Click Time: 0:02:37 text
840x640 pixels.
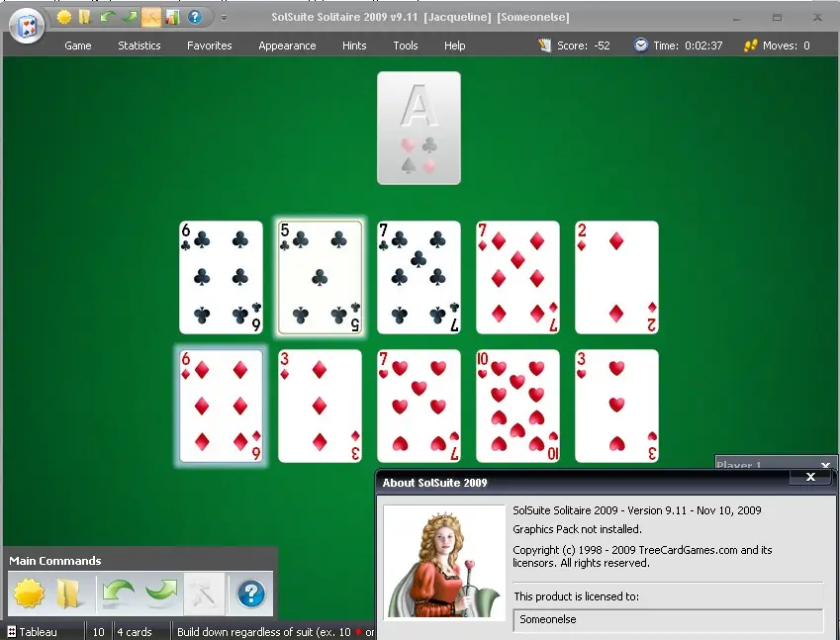688,46
